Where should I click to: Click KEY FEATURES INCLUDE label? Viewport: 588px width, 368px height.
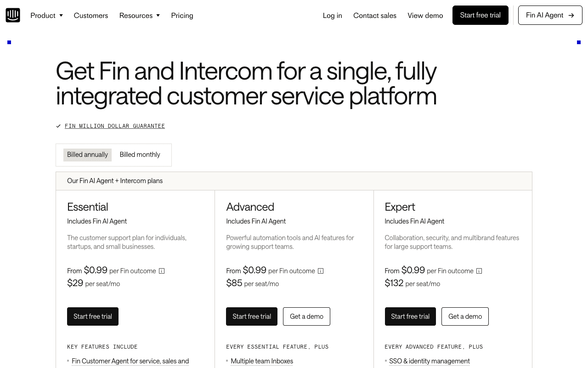click(x=102, y=347)
